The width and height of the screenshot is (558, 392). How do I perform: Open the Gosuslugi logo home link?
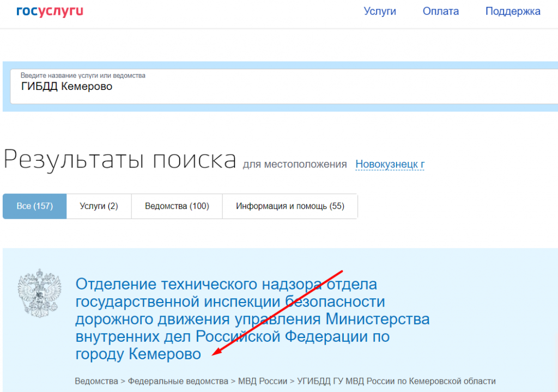pyautogui.click(x=50, y=11)
